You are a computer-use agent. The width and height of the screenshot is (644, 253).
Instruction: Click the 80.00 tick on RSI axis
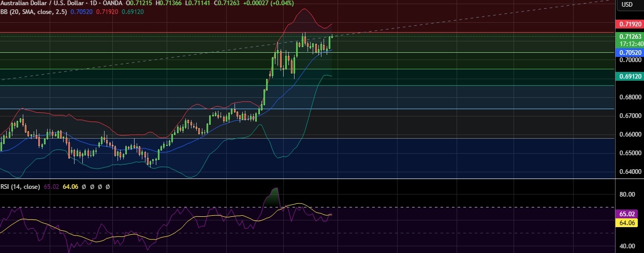(627, 195)
